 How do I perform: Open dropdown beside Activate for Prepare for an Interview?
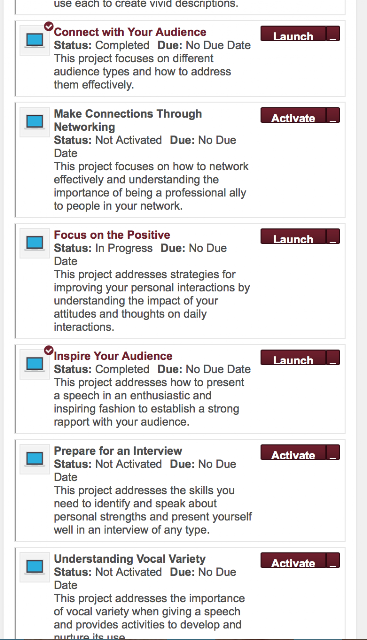pos(333,452)
